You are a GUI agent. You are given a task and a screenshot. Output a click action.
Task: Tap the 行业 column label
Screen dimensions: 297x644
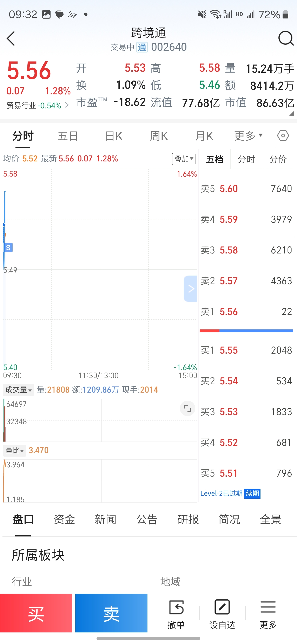point(22,582)
